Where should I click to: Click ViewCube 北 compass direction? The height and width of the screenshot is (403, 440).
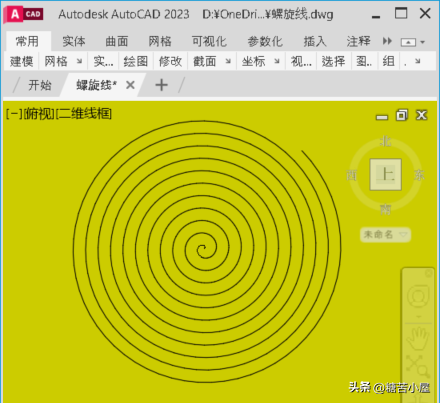point(386,141)
